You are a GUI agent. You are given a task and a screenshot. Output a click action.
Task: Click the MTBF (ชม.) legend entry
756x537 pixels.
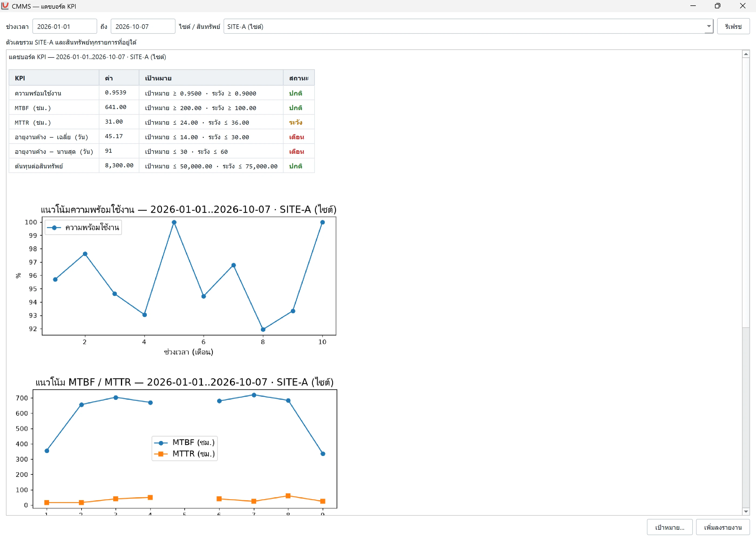[185, 443]
